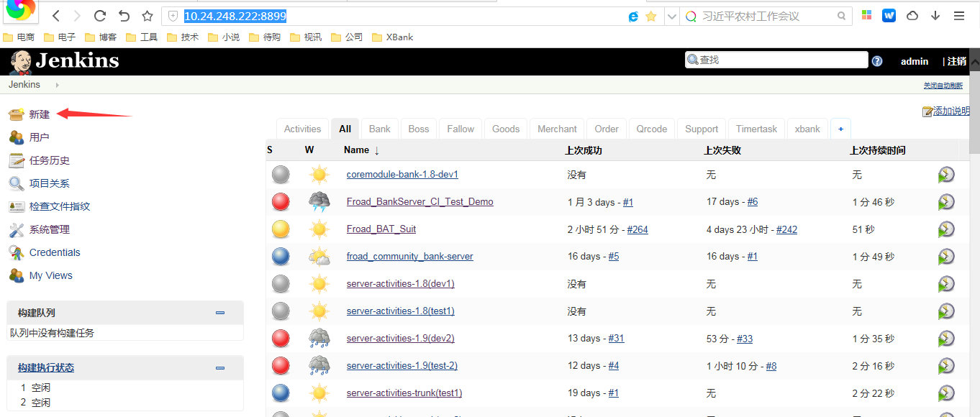Open the 技术 bookmark folder
The height and width of the screenshot is (417, 980).
pos(183,37)
